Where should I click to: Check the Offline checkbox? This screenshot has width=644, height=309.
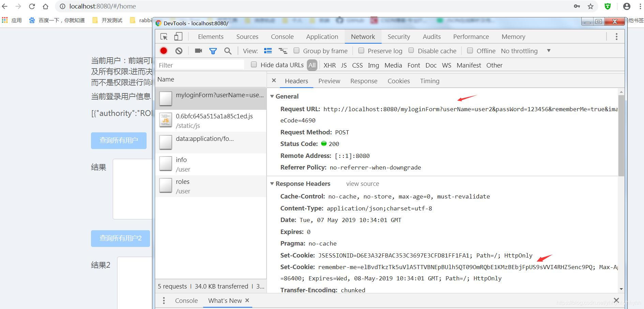pyautogui.click(x=470, y=50)
